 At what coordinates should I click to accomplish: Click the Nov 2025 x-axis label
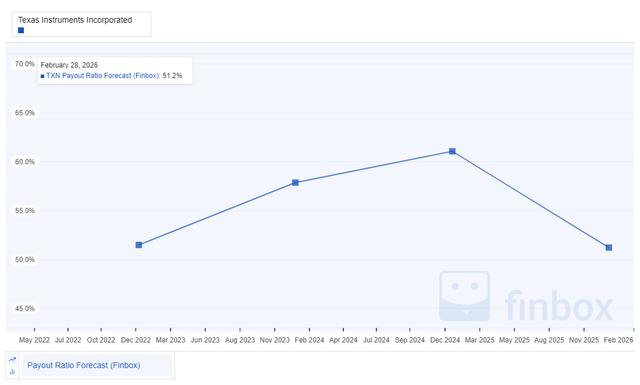[584, 340]
